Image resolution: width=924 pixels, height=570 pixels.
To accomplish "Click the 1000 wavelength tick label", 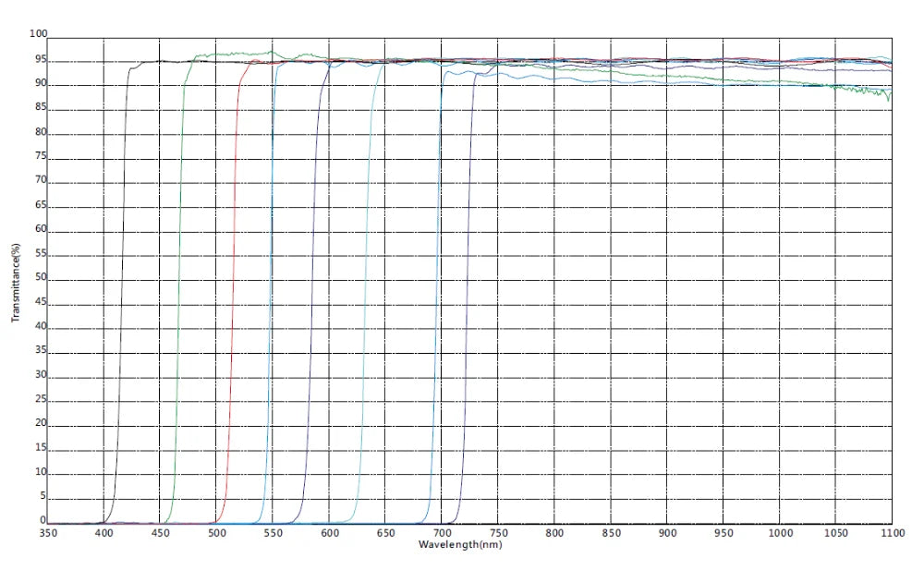I will tap(780, 533).
